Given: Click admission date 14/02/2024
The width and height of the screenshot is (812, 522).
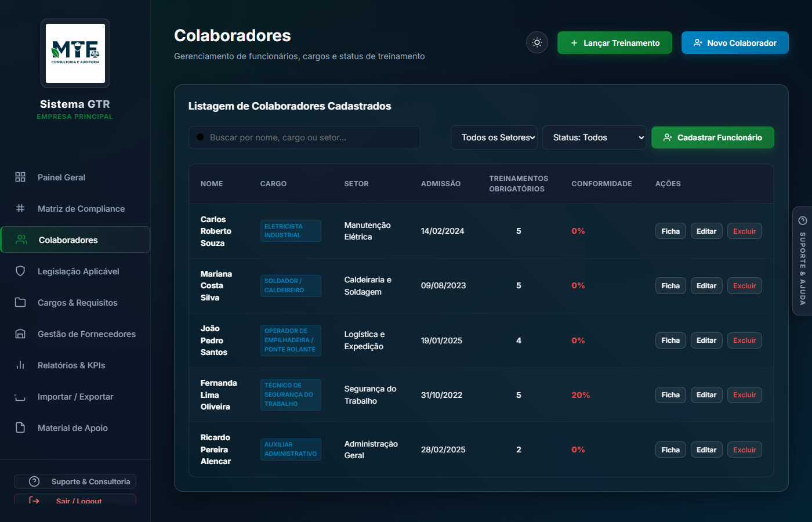Looking at the screenshot, I should 443,231.
